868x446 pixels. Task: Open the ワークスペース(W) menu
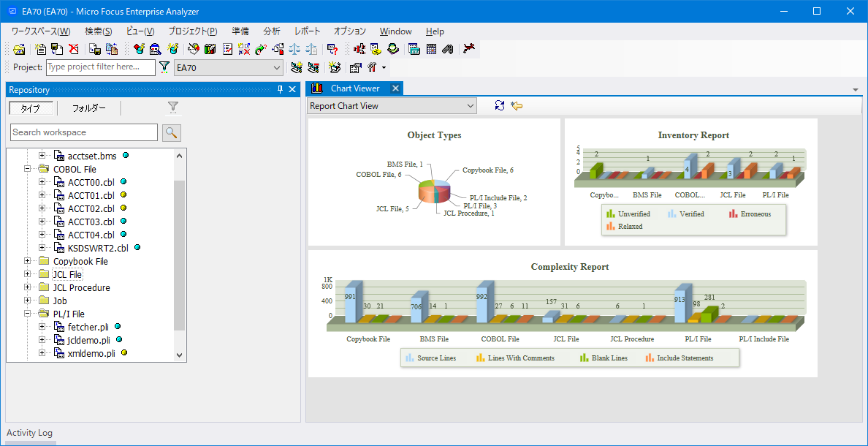(x=41, y=31)
